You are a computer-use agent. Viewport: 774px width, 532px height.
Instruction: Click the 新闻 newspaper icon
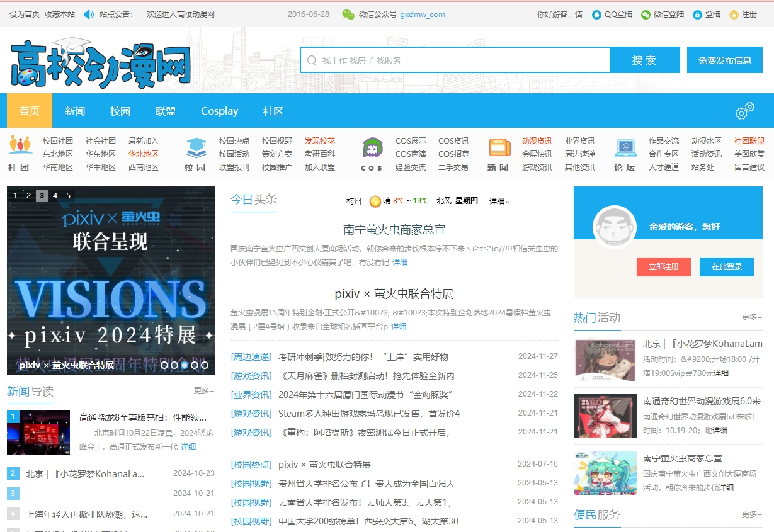pyautogui.click(x=499, y=147)
